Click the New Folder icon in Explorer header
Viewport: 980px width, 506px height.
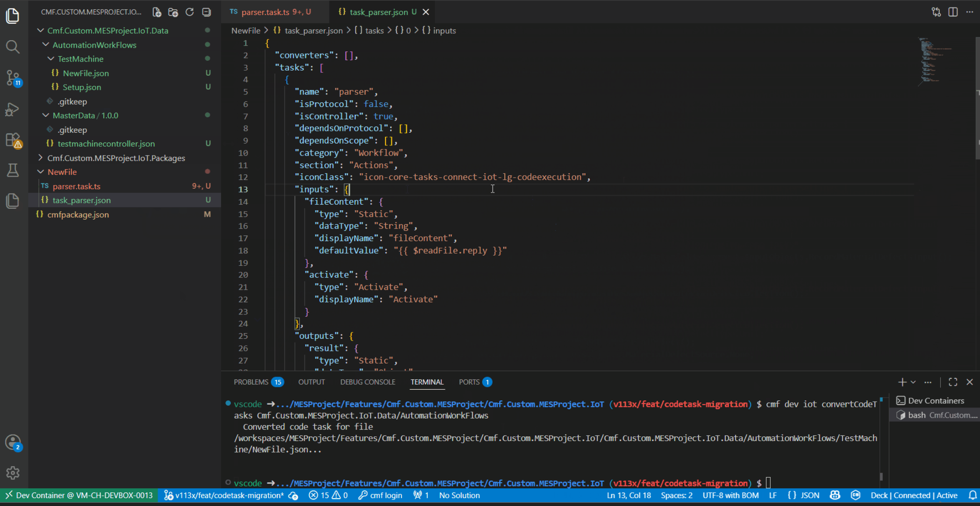coord(173,12)
